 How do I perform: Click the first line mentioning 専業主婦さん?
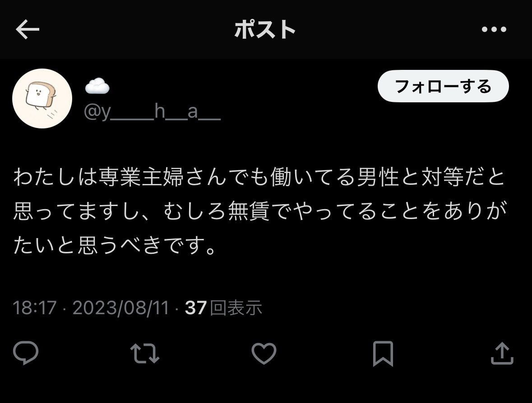pyautogui.click(x=259, y=177)
